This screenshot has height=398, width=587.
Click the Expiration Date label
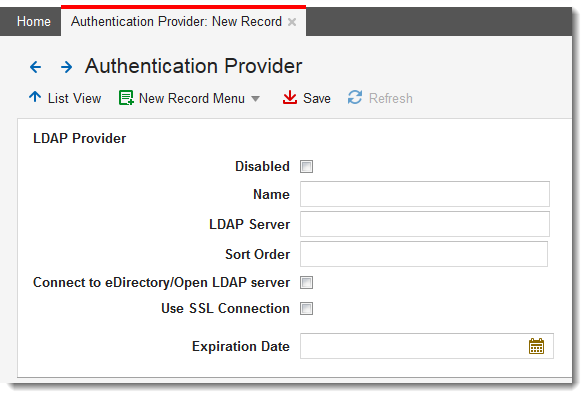coord(241,346)
